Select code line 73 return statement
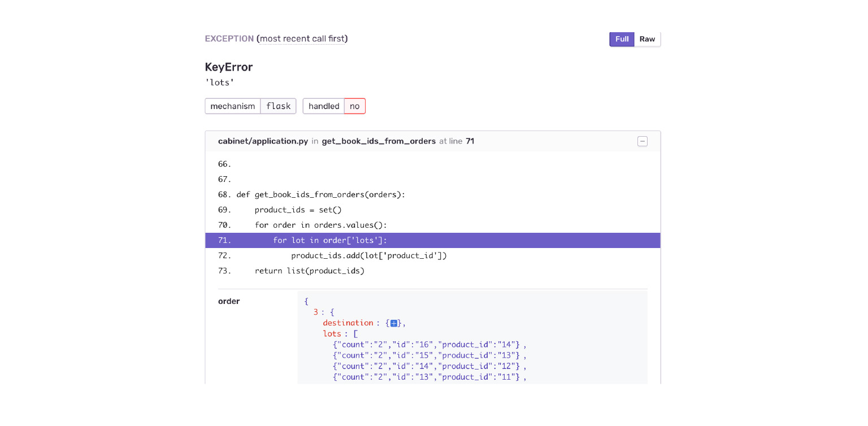This screenshot has width=868, height=426. [433, 271]
